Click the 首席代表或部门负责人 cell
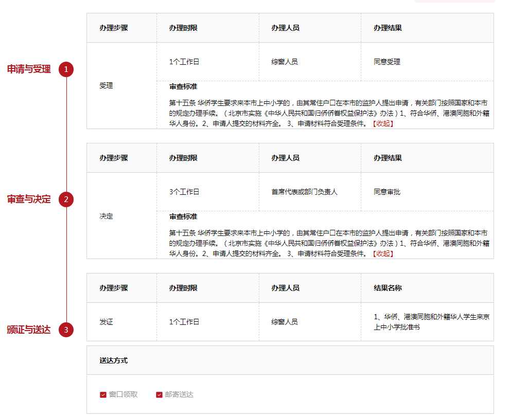510x420 pixels. 304,192
